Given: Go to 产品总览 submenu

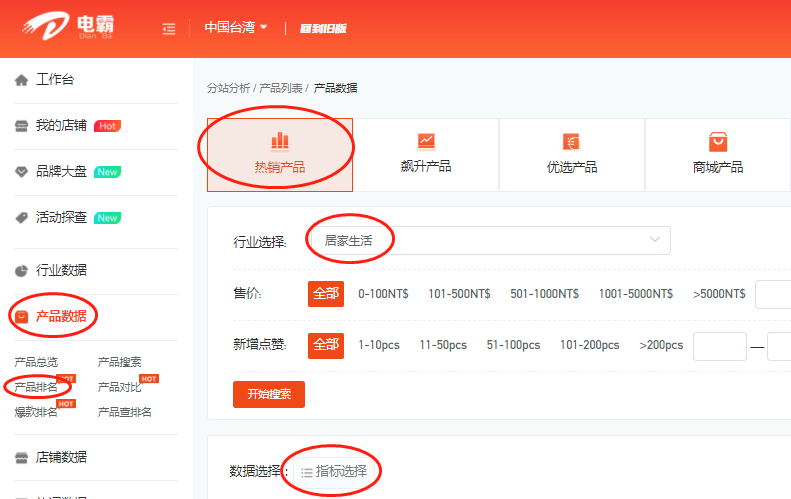Looking at the screenshot, I should click(36, 362).
